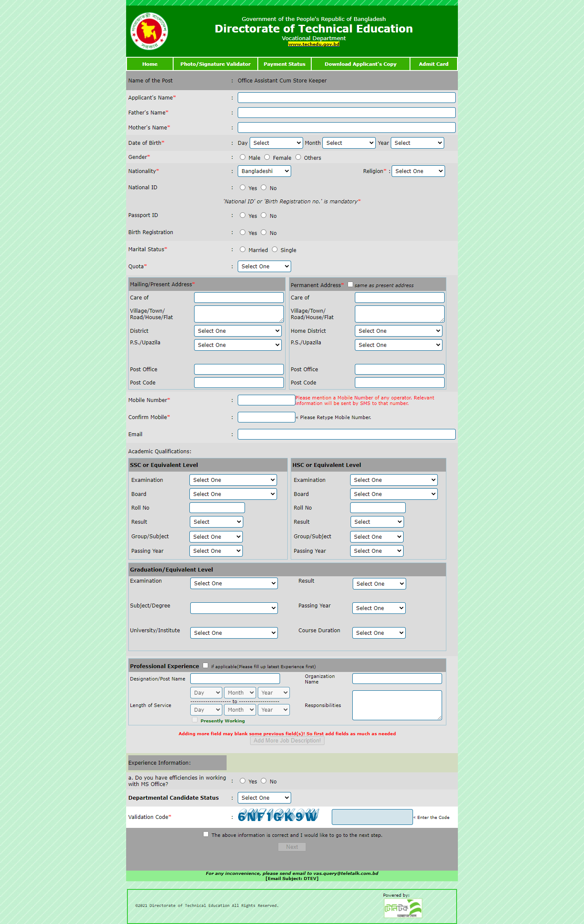Open the SSC Group/Subject dropdown
Viewport: 584px width, 924px height.
tap(216, 537)
